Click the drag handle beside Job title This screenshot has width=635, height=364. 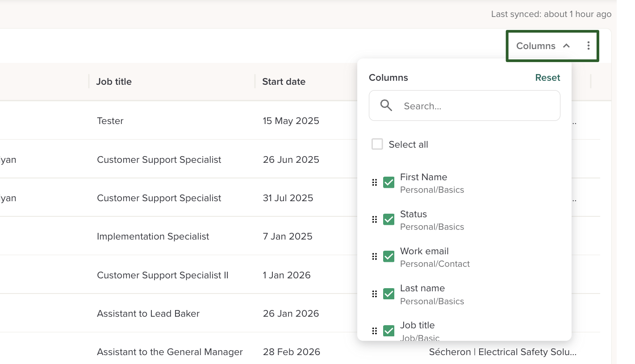coord(375,331)
